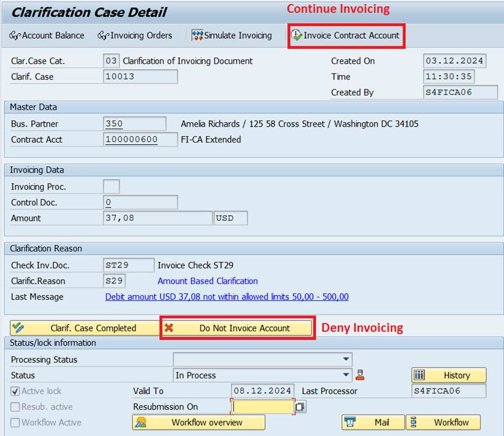The width and height of the screenshot is (504, 436).
Task: Click the Mail button
Action: (x=373, y=422)
